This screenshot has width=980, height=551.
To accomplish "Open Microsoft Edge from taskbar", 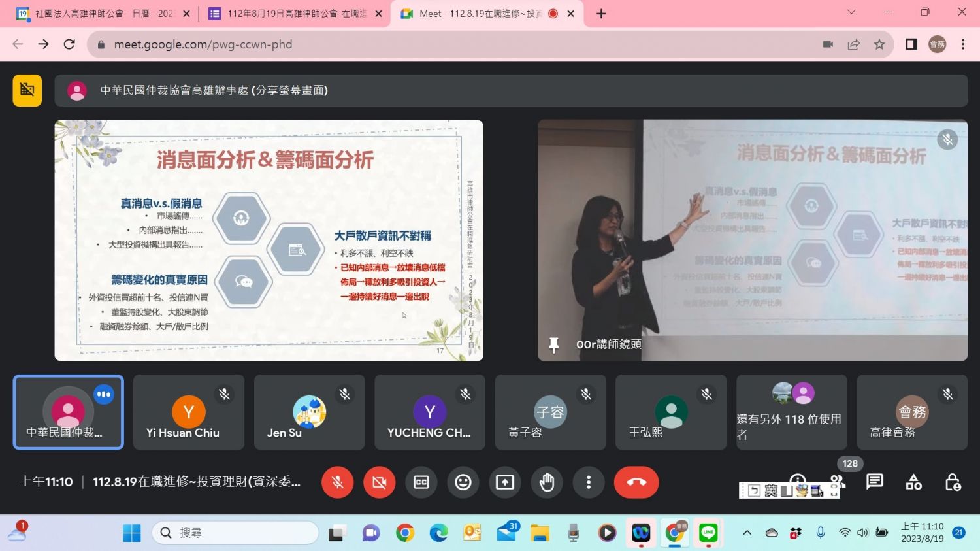I will [x=438, y=533].
